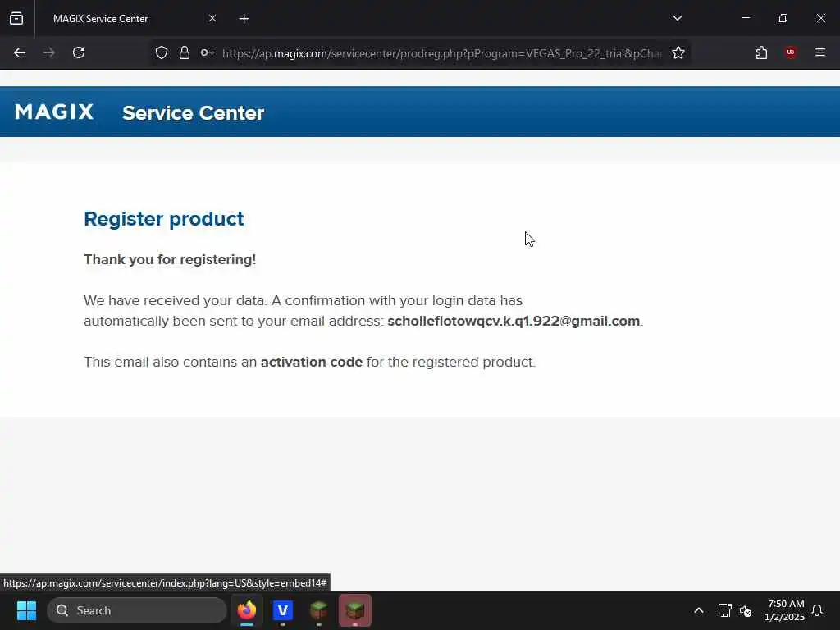Close the Firefox window
The height and width of the screenshot is (630, 840).
pos(820,18)
